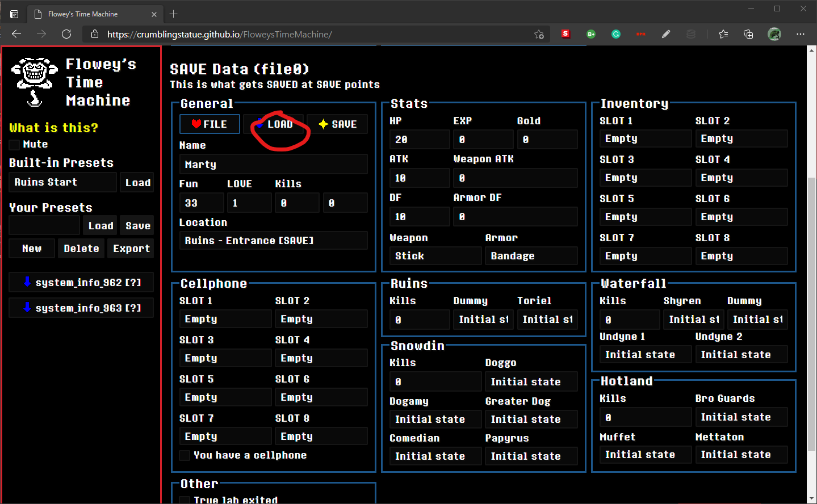Click the Your Presets name input field
Viewport: 817px width, 504px height.
(x=44, y=225)
